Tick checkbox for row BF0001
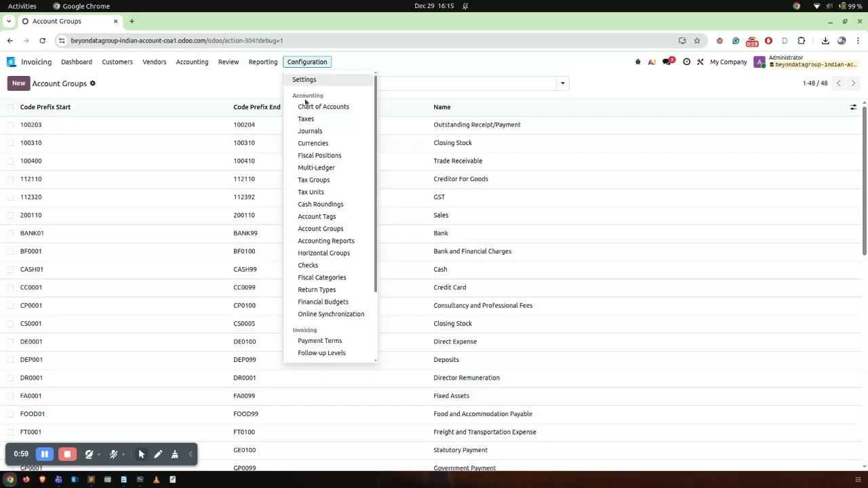Screen dimensions: 868x488 [10, 251]
